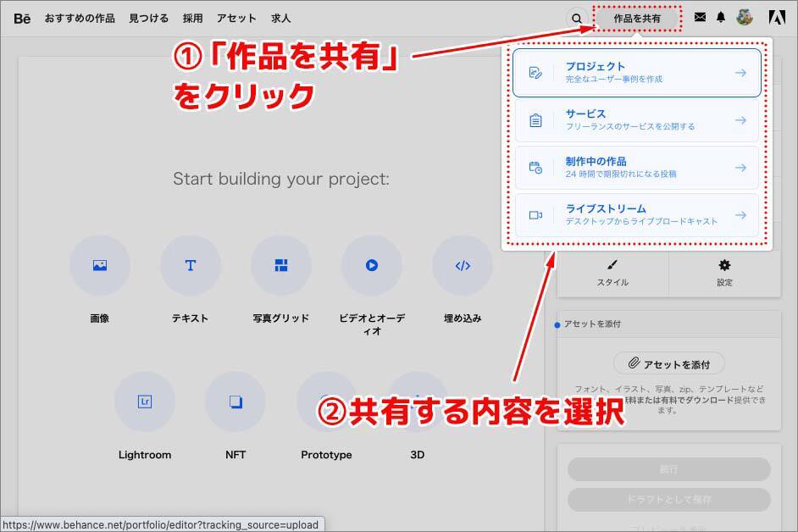Import from Lightroom

click(145, 402)
